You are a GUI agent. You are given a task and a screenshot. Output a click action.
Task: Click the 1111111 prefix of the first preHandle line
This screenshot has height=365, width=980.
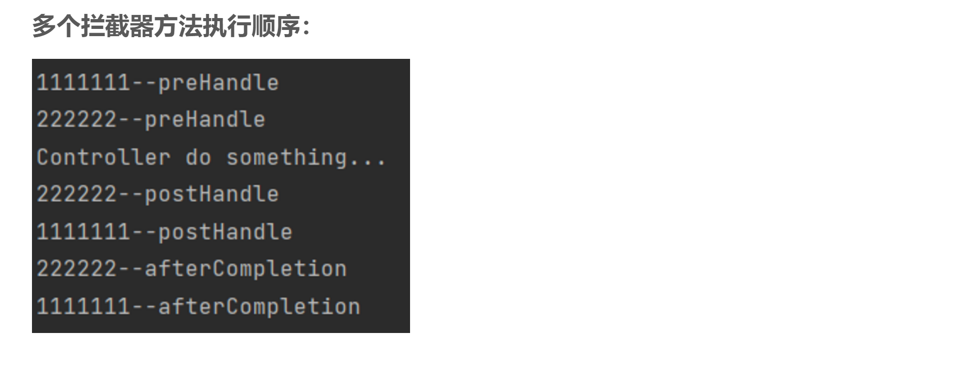tap(83, 83)
